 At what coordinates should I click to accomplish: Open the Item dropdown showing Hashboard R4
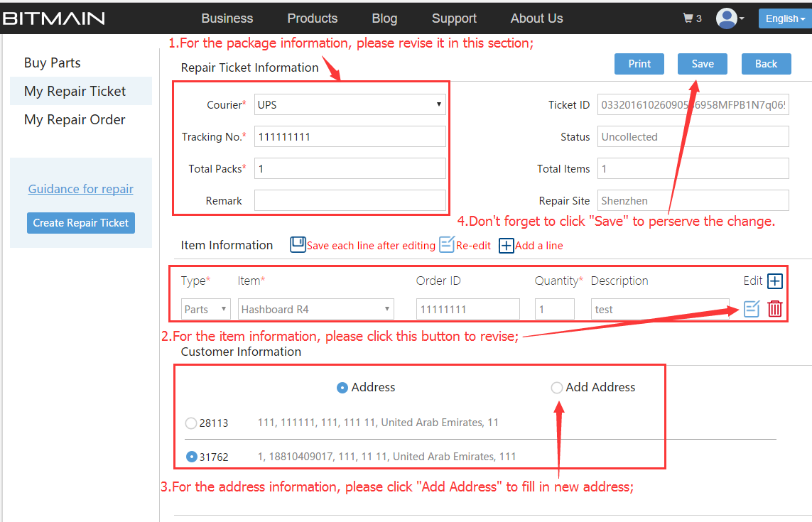point(316,310)
